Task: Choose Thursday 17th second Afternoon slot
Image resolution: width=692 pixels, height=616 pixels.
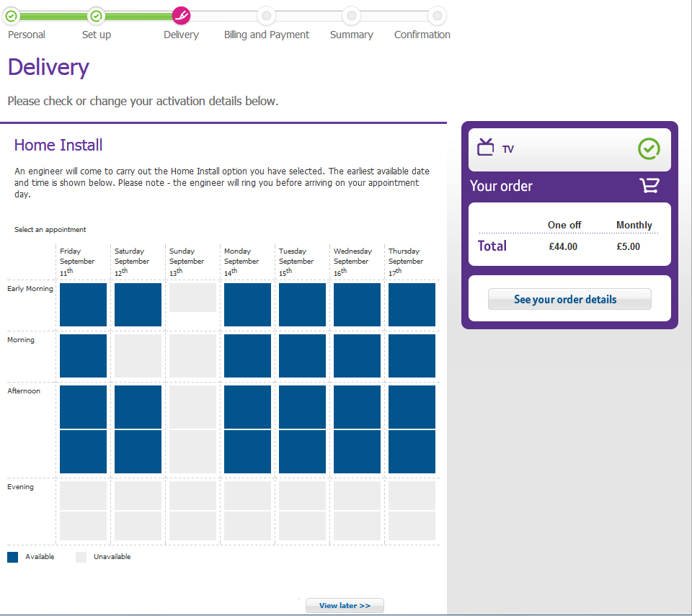Action: pyautogui.click(x=412, y=452)
